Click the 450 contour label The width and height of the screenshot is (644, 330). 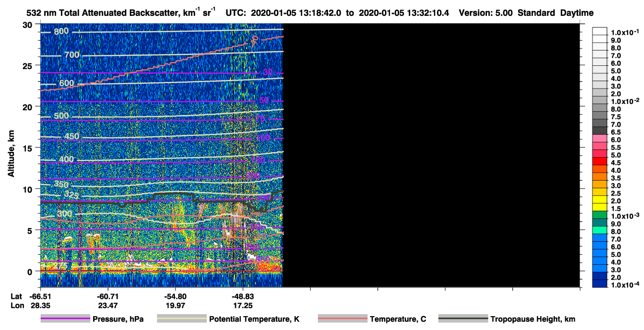(x=72, y=137)
